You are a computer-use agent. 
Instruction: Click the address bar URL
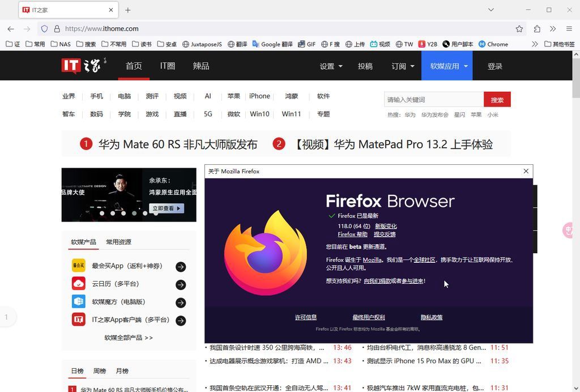pos(102,29)
